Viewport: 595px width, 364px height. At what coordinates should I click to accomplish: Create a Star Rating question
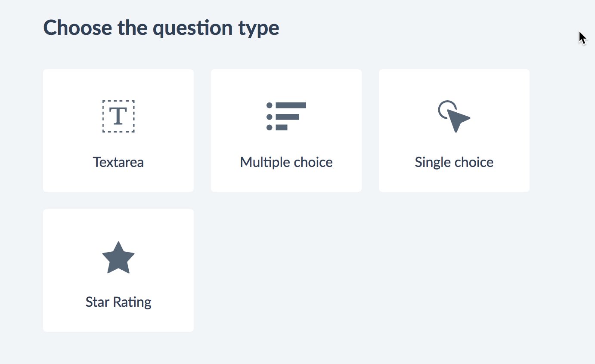tap(118, 270)
